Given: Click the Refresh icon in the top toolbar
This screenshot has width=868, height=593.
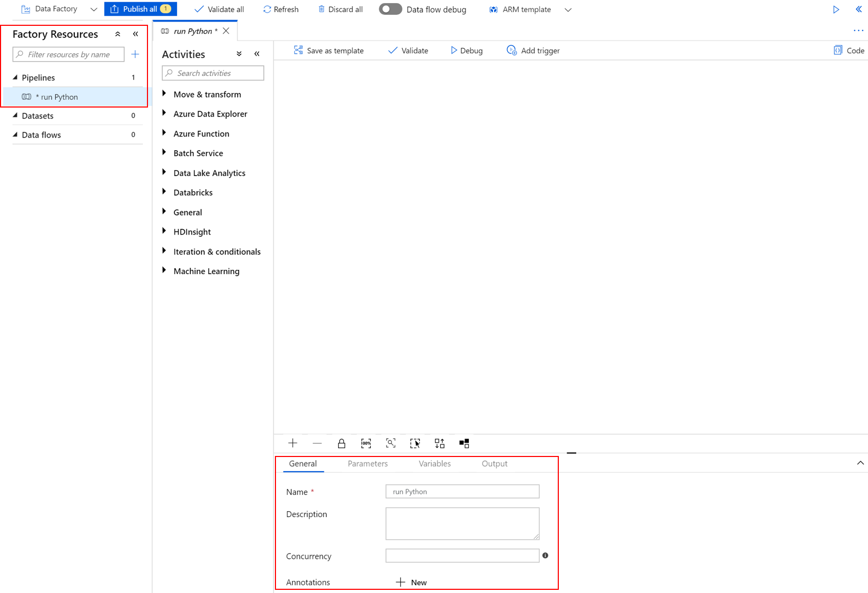Looking at the screenshot, I should point(281,9).
